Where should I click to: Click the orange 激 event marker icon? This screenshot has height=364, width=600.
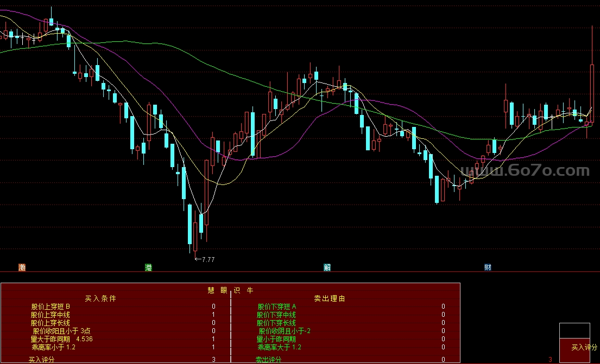[x=22, y=267]
